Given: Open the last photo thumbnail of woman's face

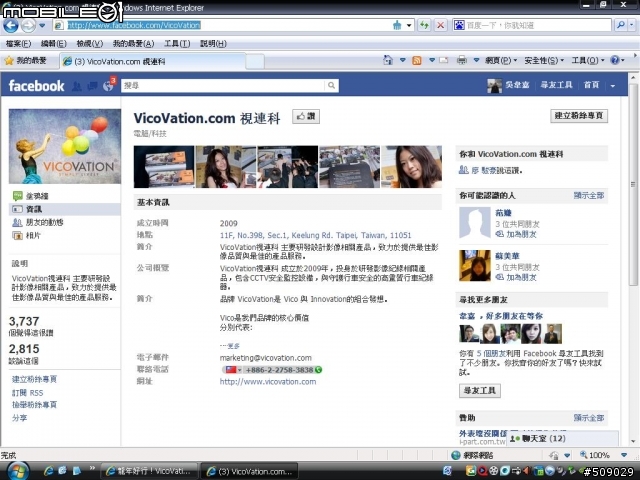Looking at the screenshot, I should tap(411, 167).
